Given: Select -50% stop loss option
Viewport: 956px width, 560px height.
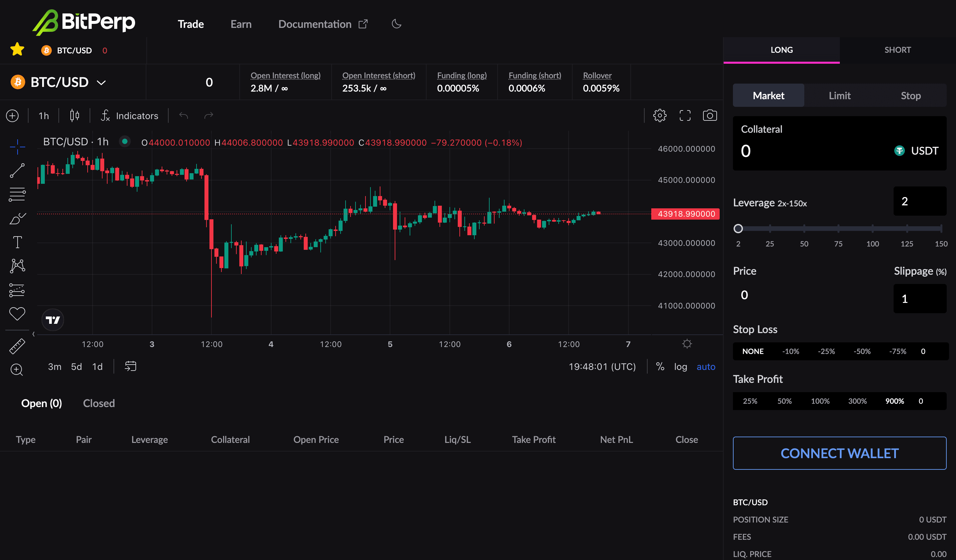Looking at the screenshot, I should (x=862, y=351).
